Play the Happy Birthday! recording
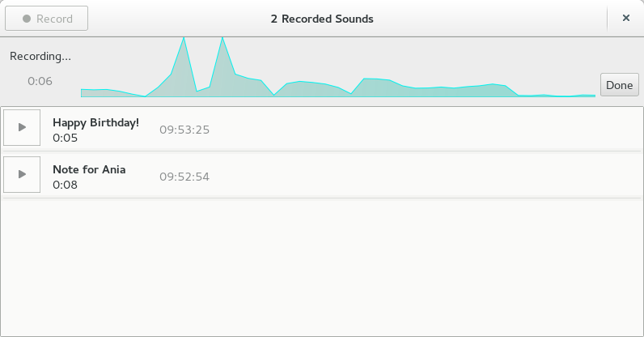This screenshot has width=644, height=337. (x=22, y=127)
